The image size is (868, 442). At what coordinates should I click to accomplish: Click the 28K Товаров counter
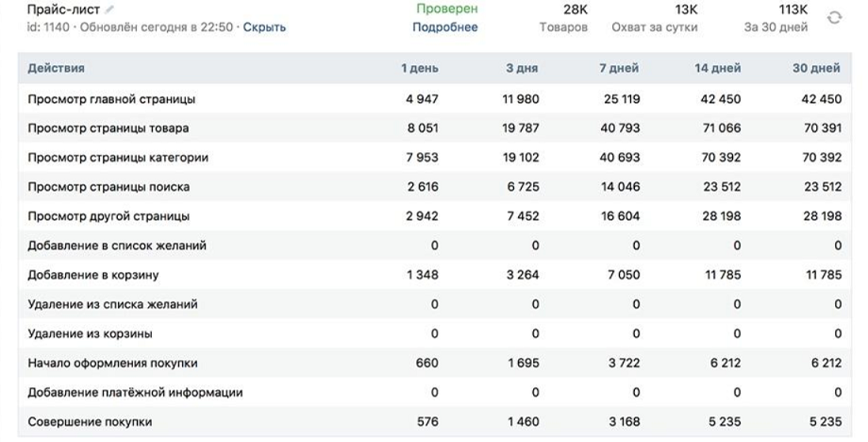click(x=564, y=18)
